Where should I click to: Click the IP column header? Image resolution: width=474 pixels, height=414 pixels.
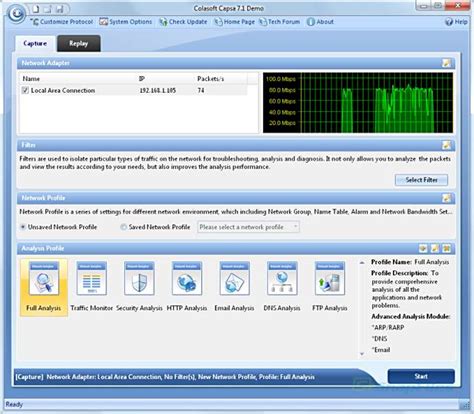point(142,79)
